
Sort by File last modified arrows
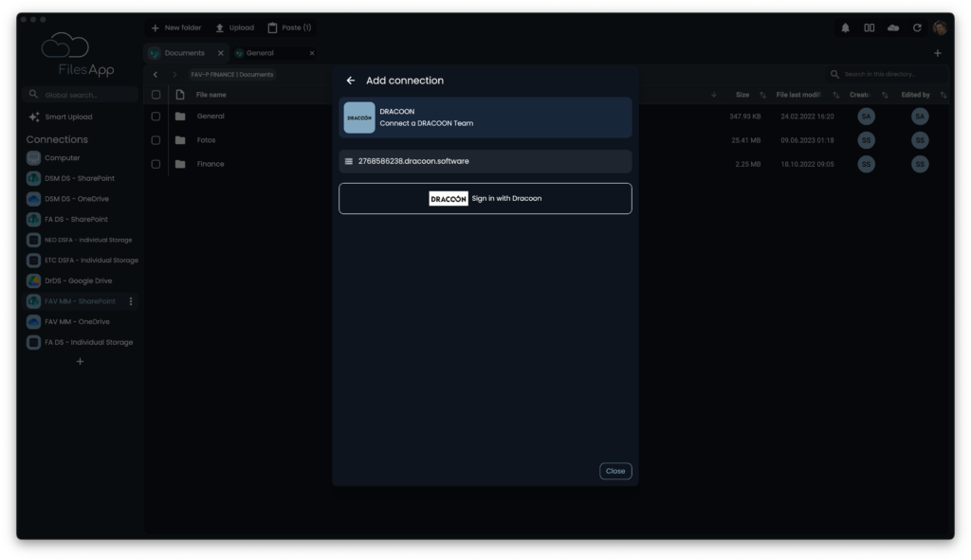(836, 95)
